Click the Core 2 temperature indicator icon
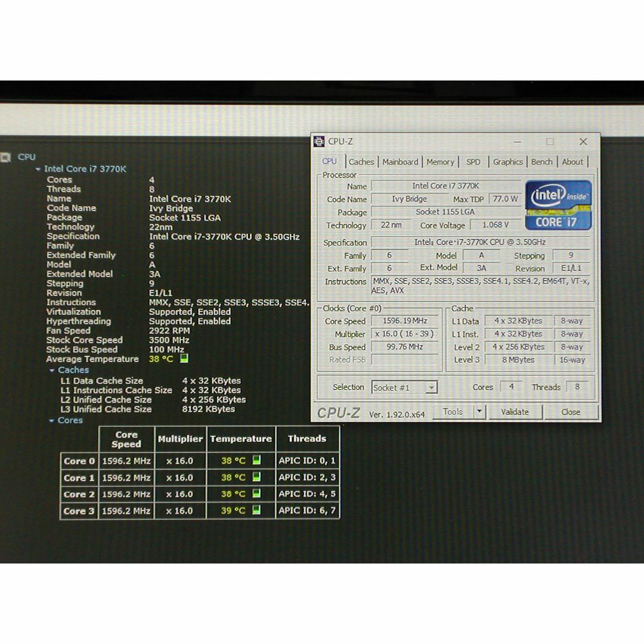Image resolution: width=644 pixels, height=644 pixels. [x=256, y=493]
